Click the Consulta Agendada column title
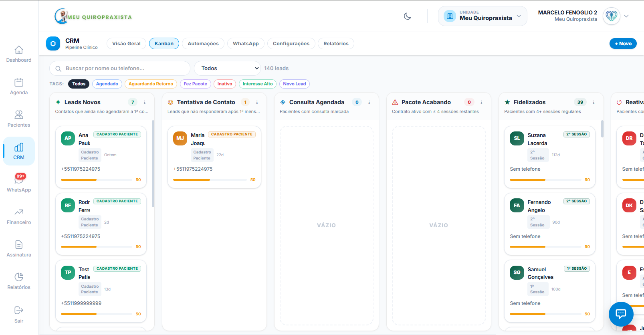 (317, 102)
